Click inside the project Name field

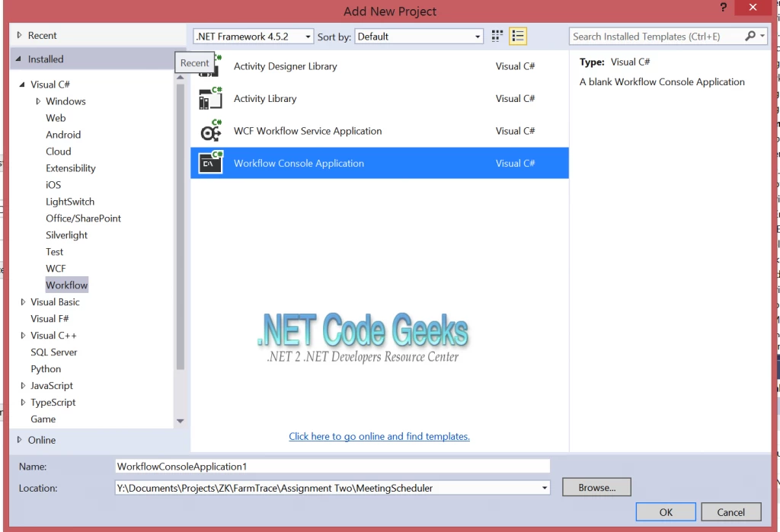point(331,466)
